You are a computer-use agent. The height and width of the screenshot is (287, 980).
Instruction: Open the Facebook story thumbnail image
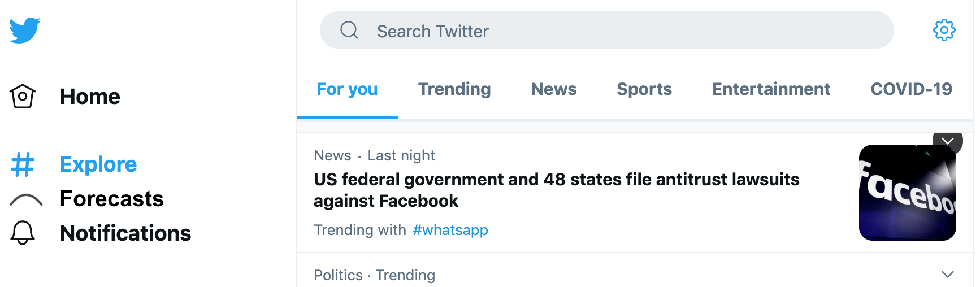tap(907, 193)
